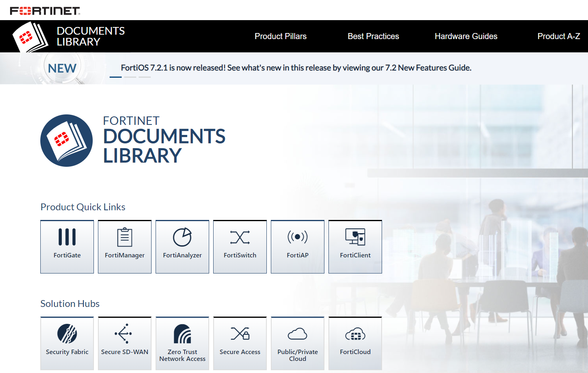Viewport: 588px width, 373px height.
Task: Open the Public/Private Cloud label link
Action: (x=297, y=355)
